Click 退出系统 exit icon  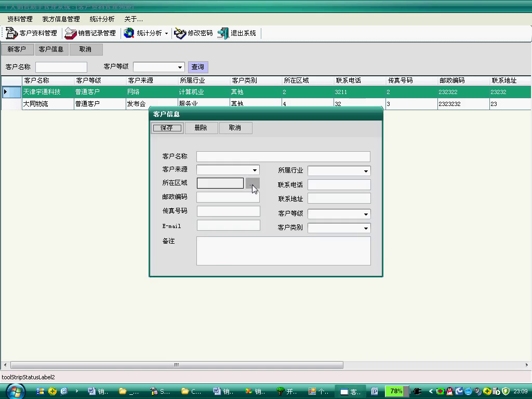click(223, 33)
